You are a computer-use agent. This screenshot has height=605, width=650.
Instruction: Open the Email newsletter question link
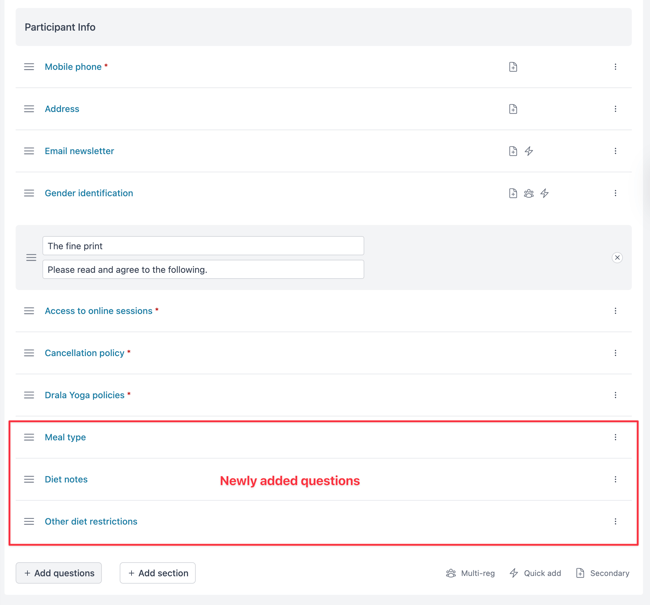[x=79, y=151]
